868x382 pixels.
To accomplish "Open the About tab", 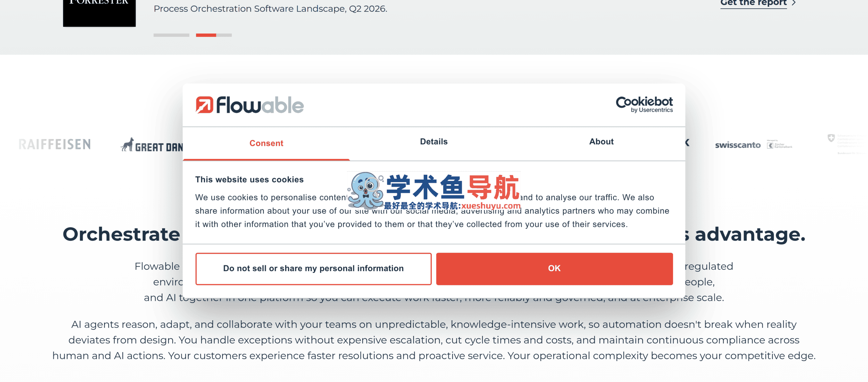I will [x=601, y=141].
